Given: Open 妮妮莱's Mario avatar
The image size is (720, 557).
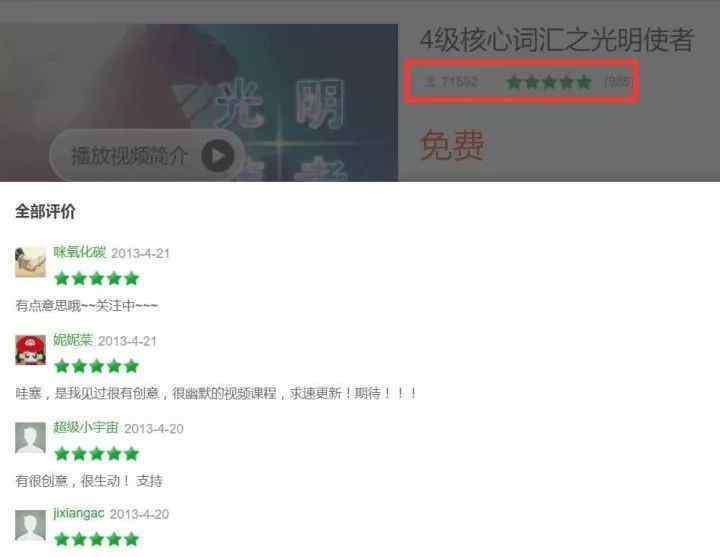Looking at the screenshot, I should click(30, 350).
